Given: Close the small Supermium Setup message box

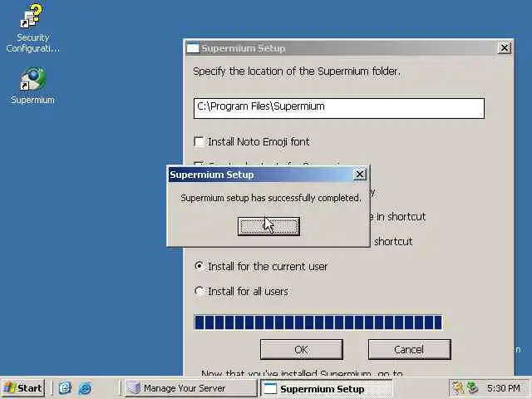Looking at the screenshot, I should tap(359, 175).
